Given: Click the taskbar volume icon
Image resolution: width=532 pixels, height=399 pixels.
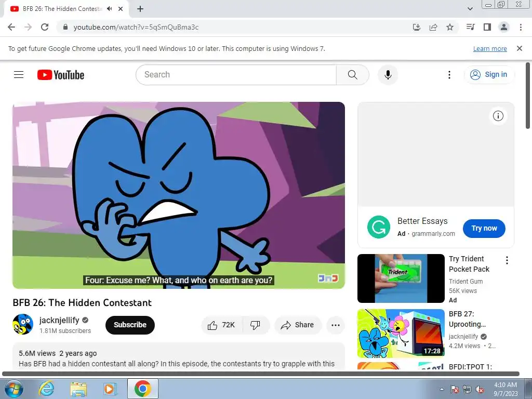Looking at the screenshot, I should 480,389.
